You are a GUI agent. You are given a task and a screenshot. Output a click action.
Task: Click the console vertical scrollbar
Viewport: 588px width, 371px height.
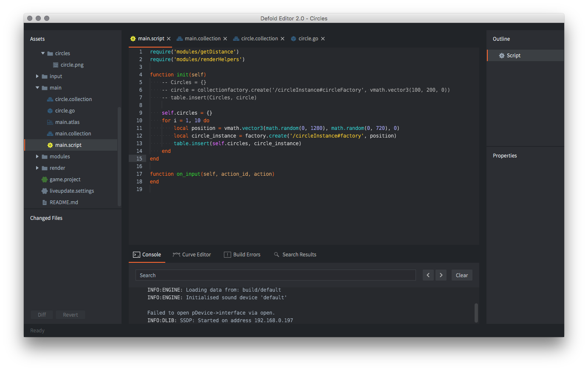pyautogui.click(x=476, y=313)
